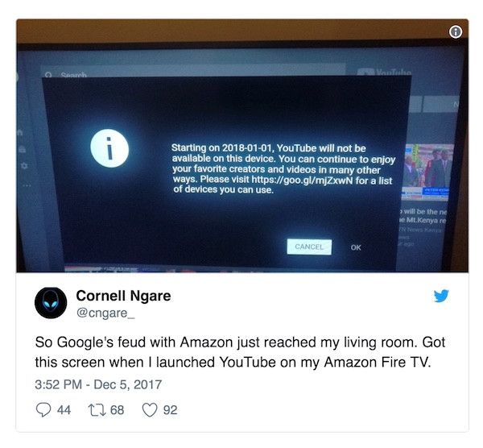
Task: Click the 44 replies count
Action: [64, 410]
